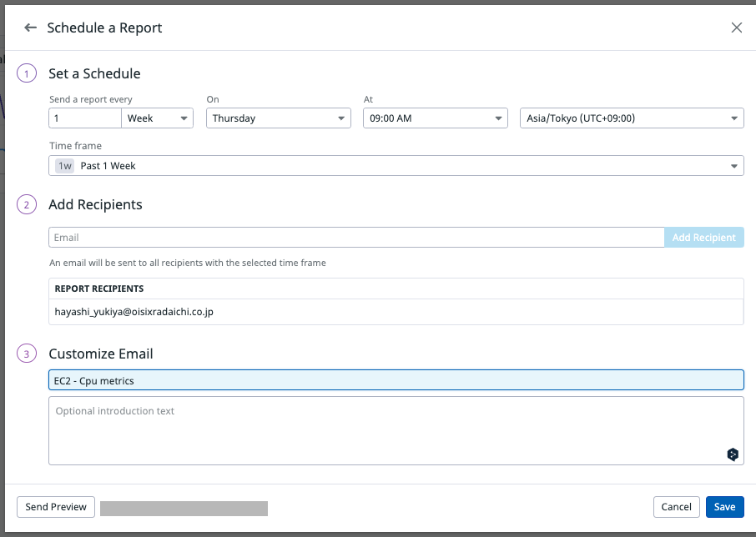756x537 pixels.
Task: Click the 1w badge in time frame
Action: click(x=65, y=166)
